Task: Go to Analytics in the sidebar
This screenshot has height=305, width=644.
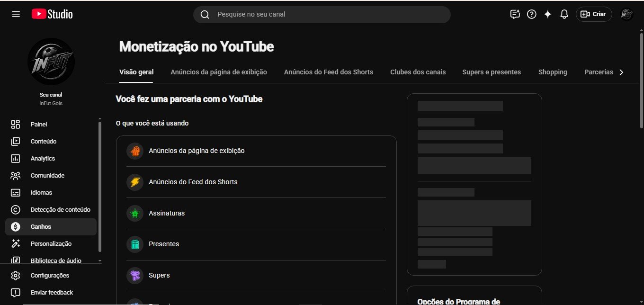Action: [51, 158]
